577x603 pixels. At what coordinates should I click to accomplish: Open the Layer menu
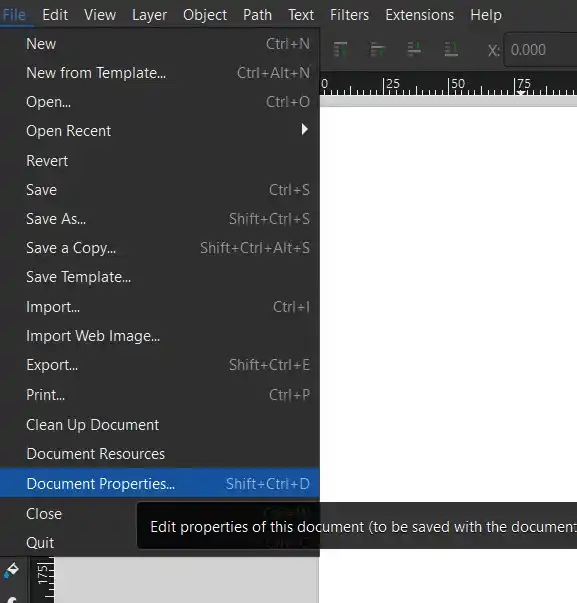click(149, 15)
